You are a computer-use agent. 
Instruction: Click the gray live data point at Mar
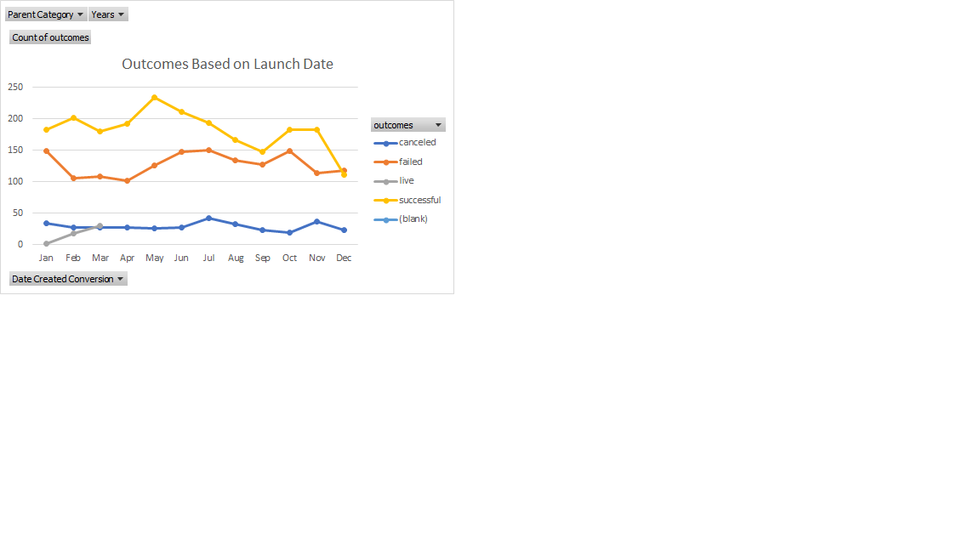click(100, 226)
